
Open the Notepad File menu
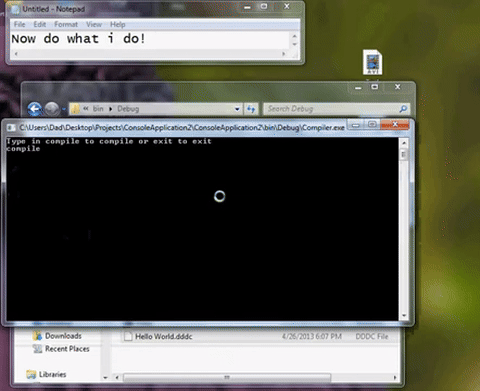pos(19,24)
